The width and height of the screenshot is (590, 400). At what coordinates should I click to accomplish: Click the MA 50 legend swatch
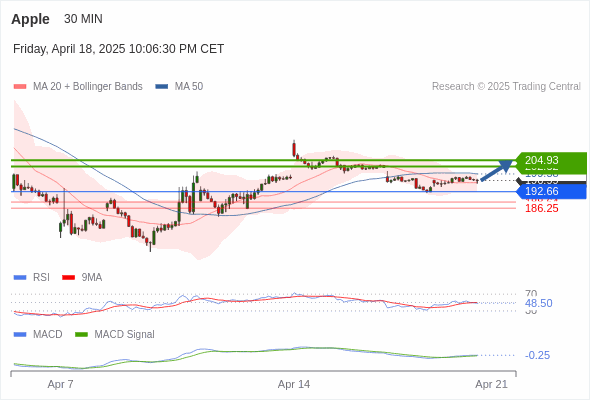pyautogui.click(x=162, y=87)
